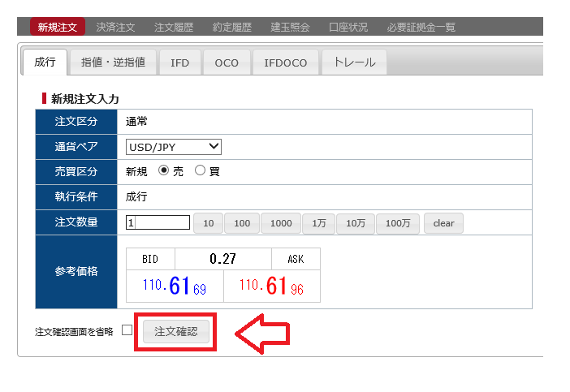Screen dimensions: 570x392
Task: Open the 新規注文 menu tab
Action: click(x=58, y=27)
